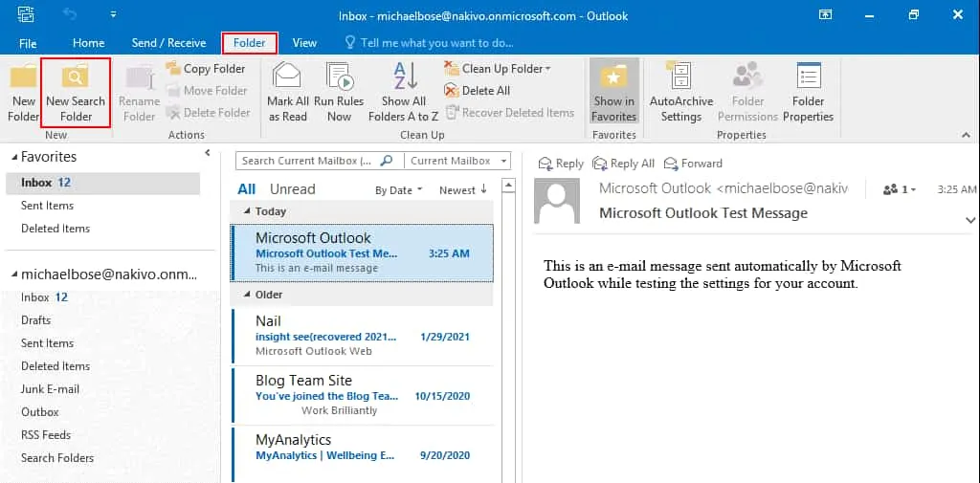
Task: Select the Unread filter
Action: 292,189
